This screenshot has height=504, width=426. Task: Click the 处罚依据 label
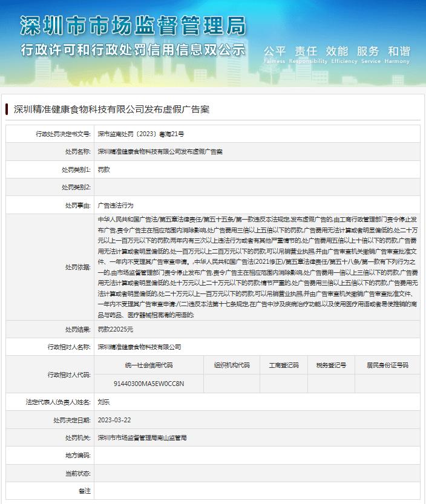tap(78, 267)
